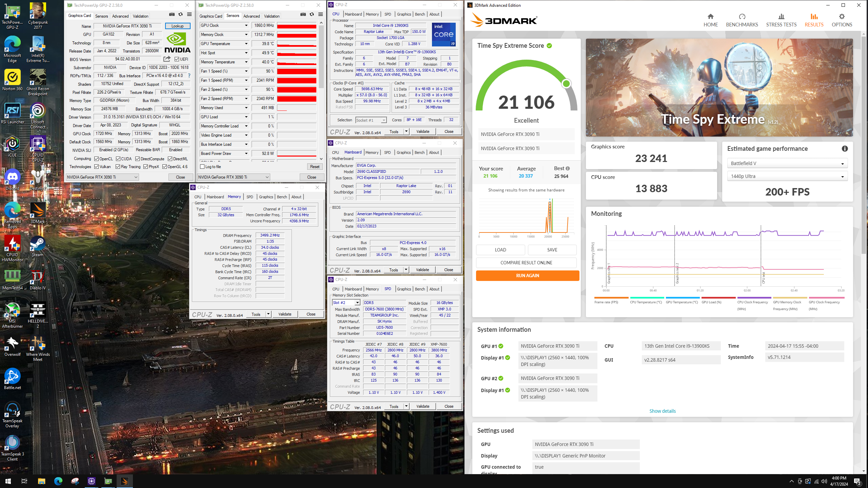Viewport: 868px width, 488px height.
Task: Toggle OpenCL checkbox
Action: click(96, 159)
